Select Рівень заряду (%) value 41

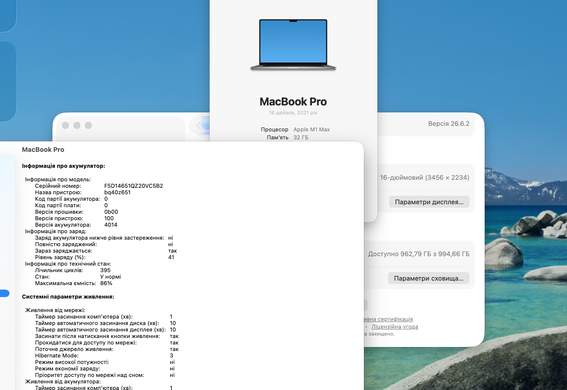tap(171, 257)
